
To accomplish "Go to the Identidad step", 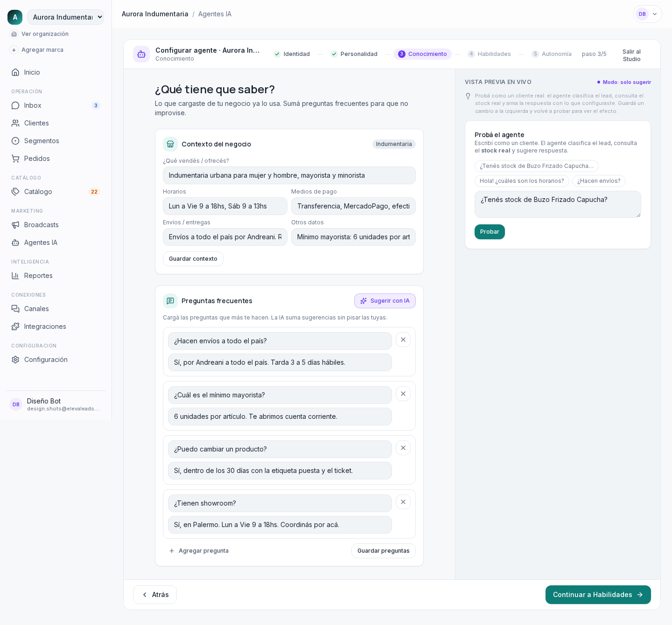I will tap(292, 54).
